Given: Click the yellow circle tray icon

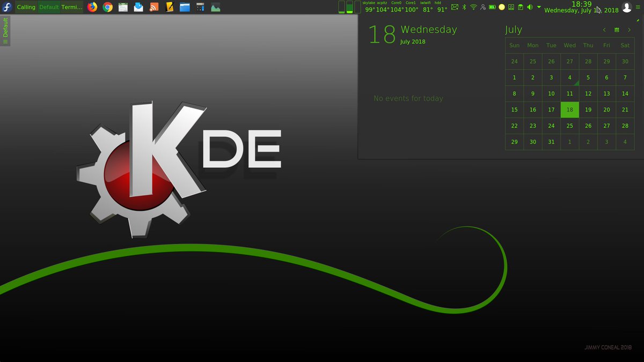Looking at the screenshot, I should click(502, 7).
